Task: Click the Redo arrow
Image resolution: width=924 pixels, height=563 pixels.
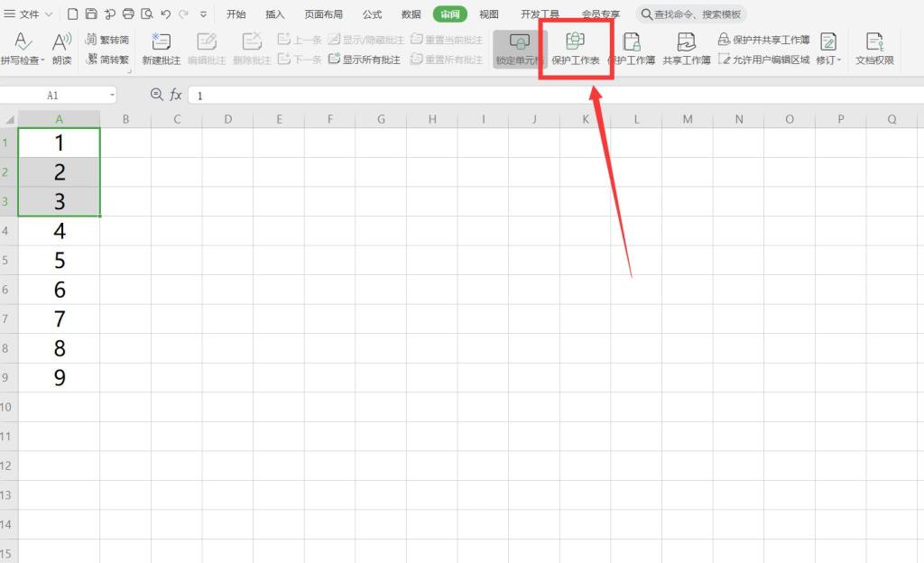Action: [x=183, y=14]
